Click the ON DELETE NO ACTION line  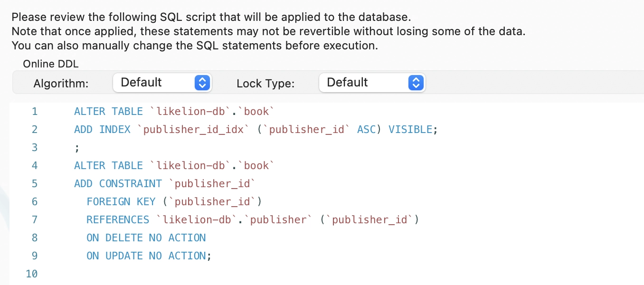pos(146,238)
